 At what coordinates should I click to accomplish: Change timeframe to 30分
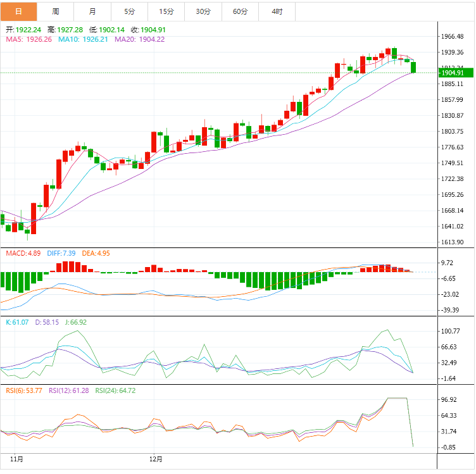[203, 11]
